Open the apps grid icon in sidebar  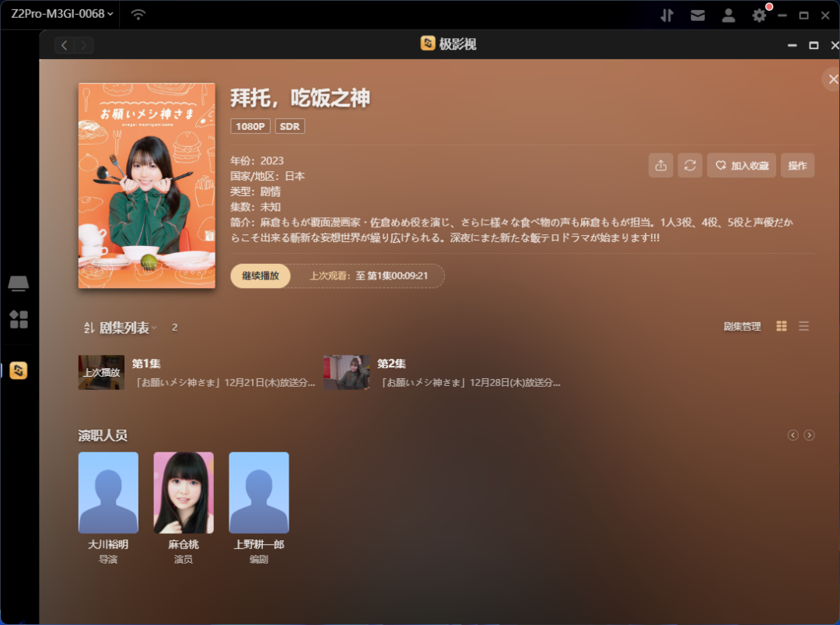click(x=18, y=319)
